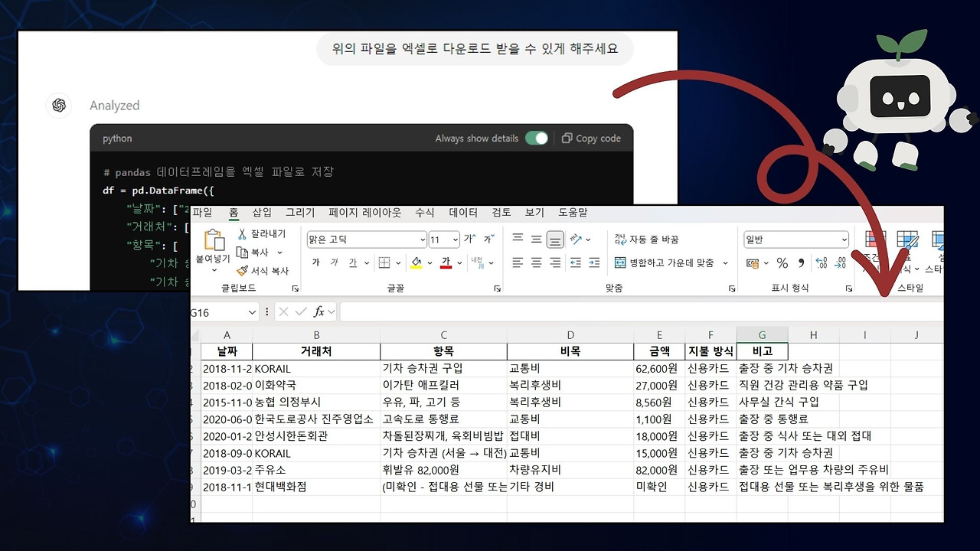Click the Copy (복사) icon in clipboard group
The width and height of the screenshot is (980, 551).
(242, 253)
